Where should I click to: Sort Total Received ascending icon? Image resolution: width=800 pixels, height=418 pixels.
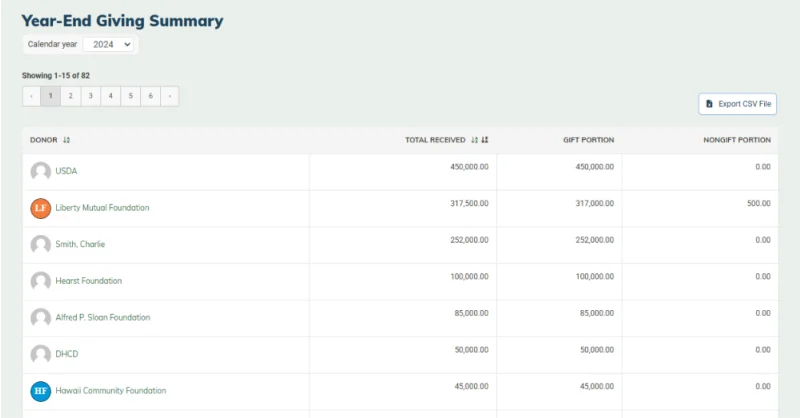tap(474, 140)
